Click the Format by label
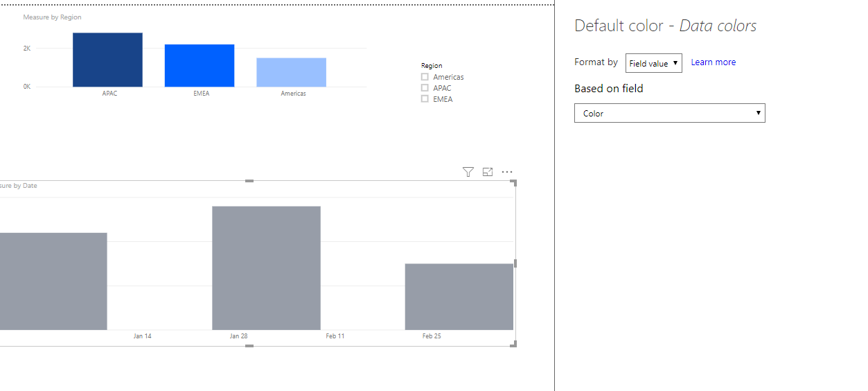The image size is (868, 391). [x=596, y=62]
